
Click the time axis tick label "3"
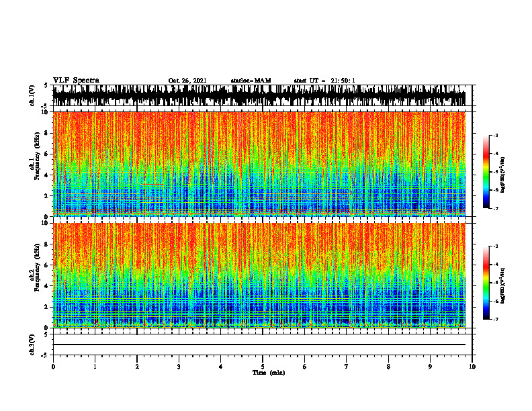tap(179, 367)
